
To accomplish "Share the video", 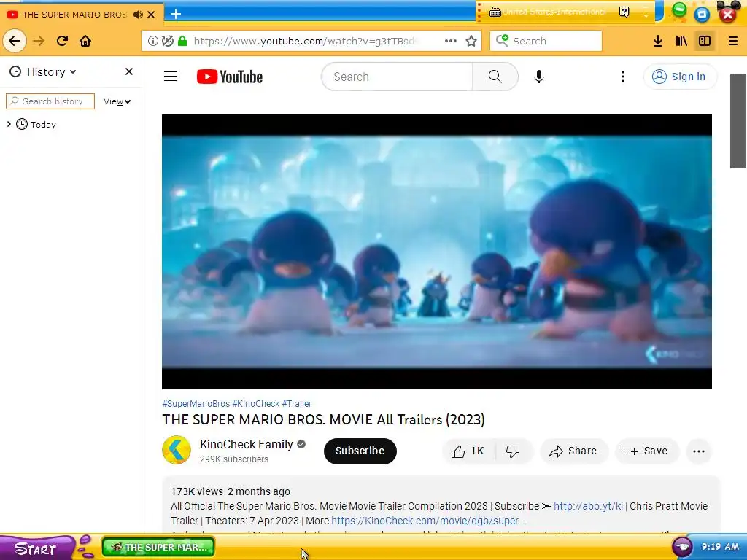I will (x=573, y=451).
